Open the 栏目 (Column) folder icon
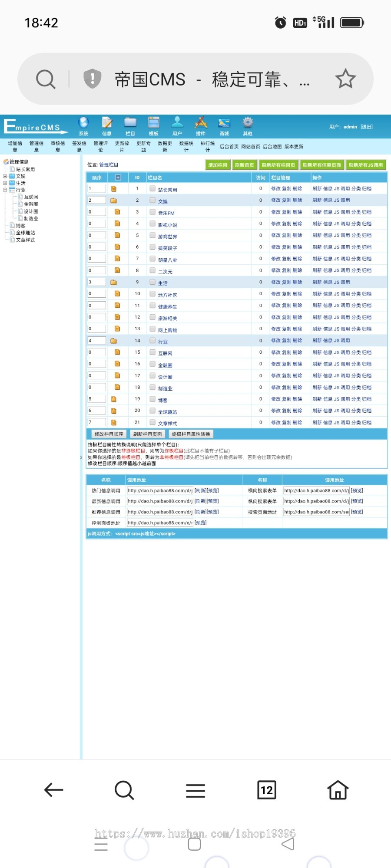The width and height of the screenshot is (391, 868). pos(130,122)
